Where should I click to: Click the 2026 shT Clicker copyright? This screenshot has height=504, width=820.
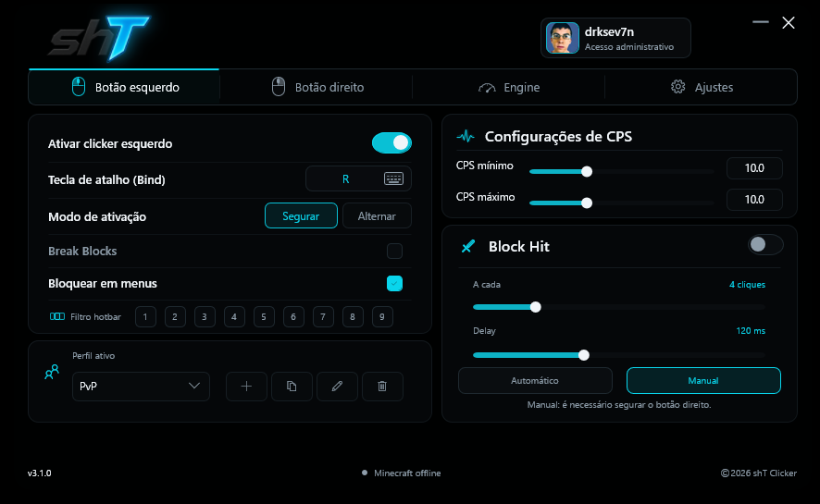point(759,473)
